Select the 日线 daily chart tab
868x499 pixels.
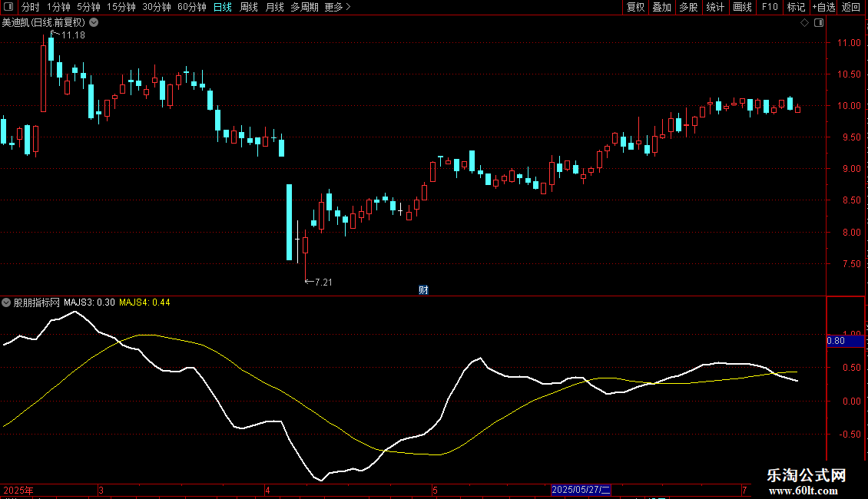click(223, 7)
